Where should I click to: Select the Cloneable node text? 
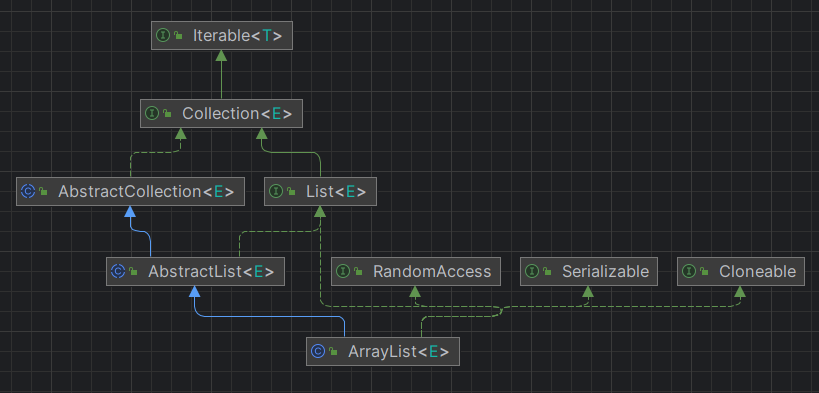click(757, 272)
